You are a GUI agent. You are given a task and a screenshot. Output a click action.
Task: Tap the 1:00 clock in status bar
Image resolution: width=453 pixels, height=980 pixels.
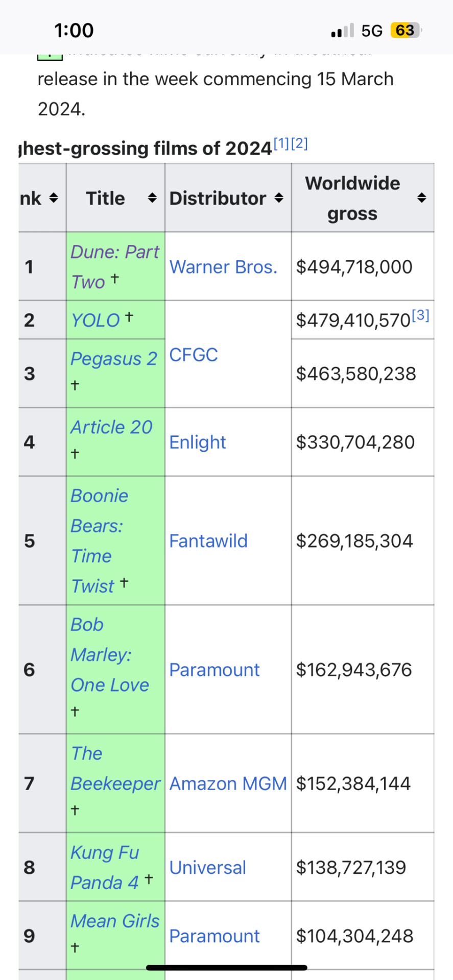tap(74, 31)
